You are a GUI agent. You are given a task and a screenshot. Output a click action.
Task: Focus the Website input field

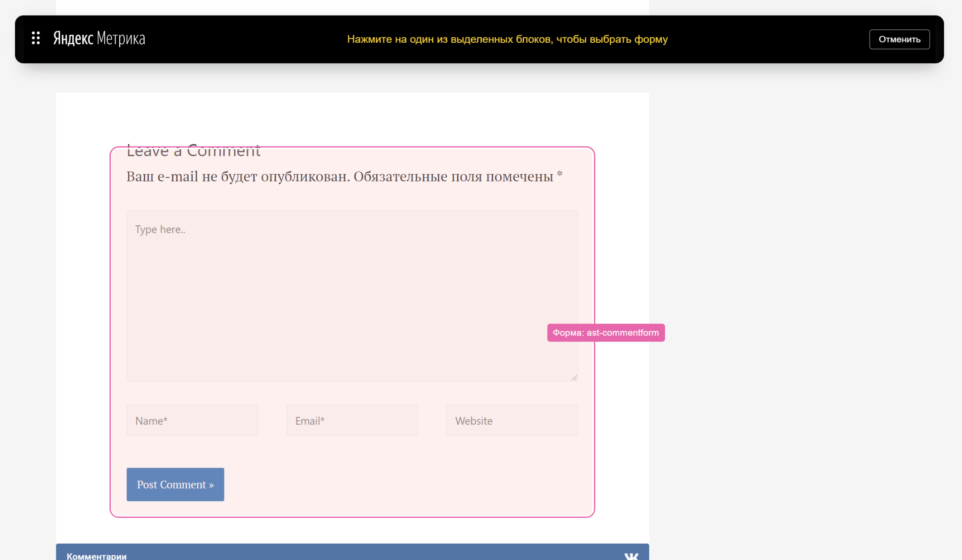coord(512,421)
